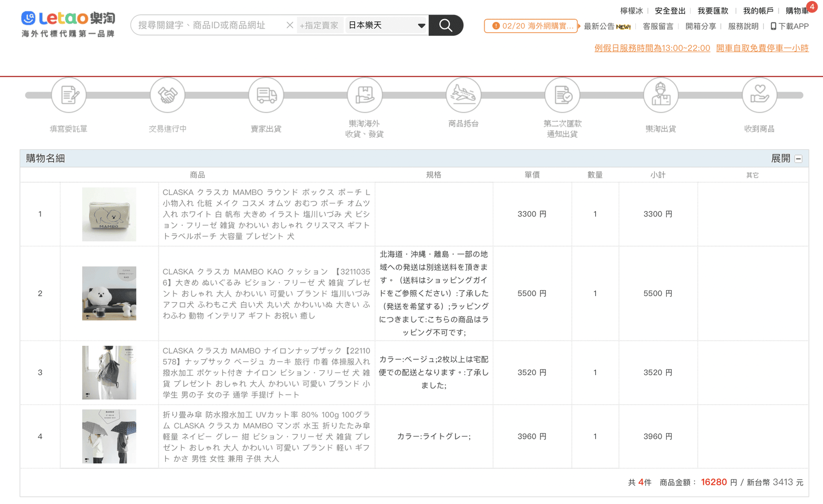Image resolution: width=823 pixels, height=504 pixels.
Task: Clear the search field with the X icon
Action: tap(290, 25)
